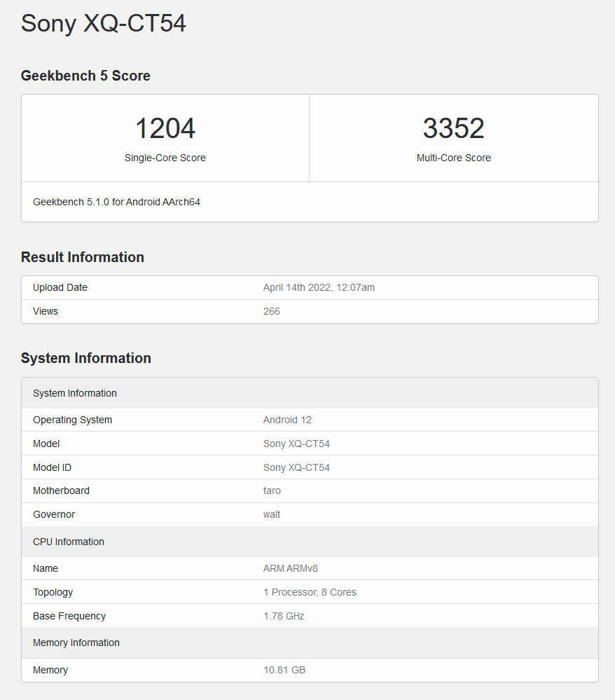Click the Name label under CPU Information
Image resolution: width=615 pixels, height=700 pixels.
[x=46, y=568]
